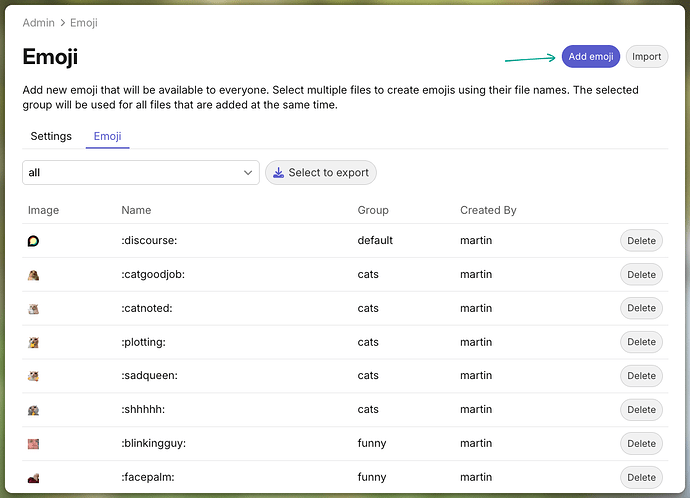This screenshot has width=690, height=498.
Task: Click the plotting cat emoji image
Action: pyautogui.click(x=33, y=342)
